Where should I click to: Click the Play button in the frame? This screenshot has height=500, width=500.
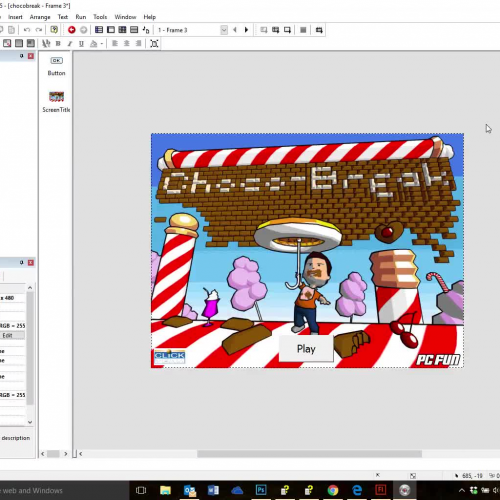306,349
